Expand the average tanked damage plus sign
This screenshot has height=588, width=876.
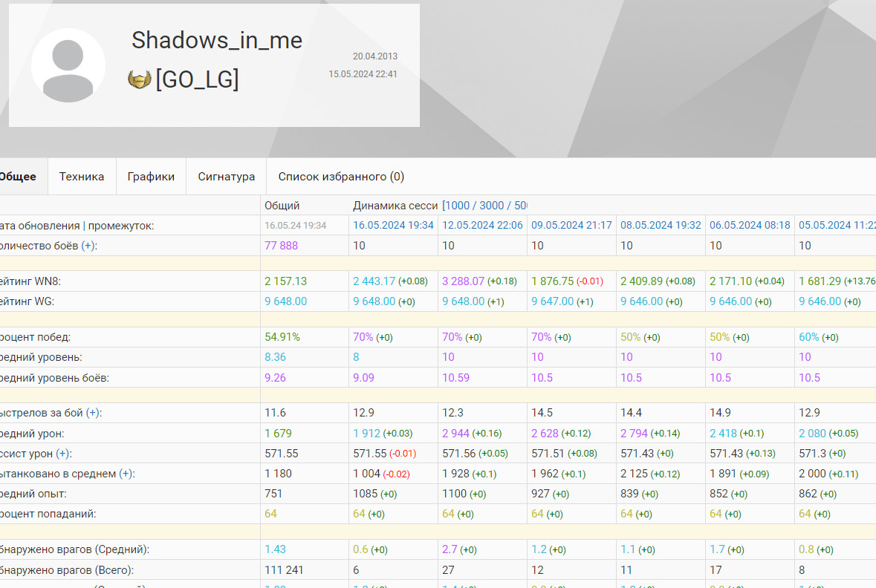click(x=126, y=474)
